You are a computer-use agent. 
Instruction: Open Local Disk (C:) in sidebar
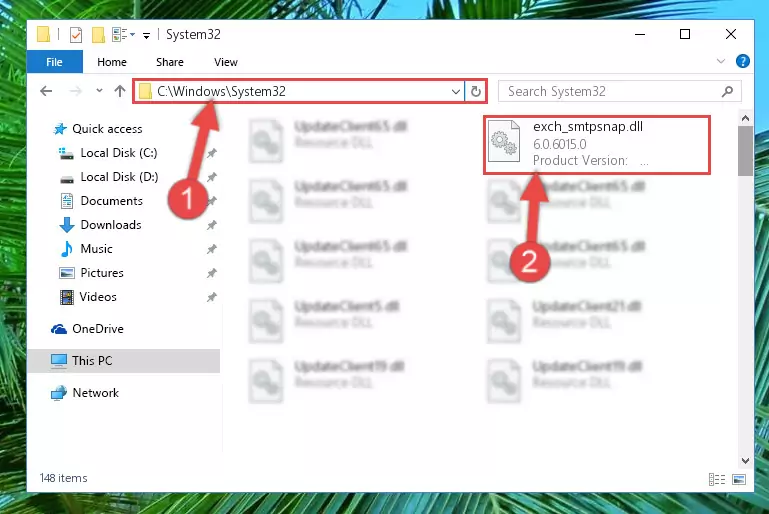pos(108,153)
